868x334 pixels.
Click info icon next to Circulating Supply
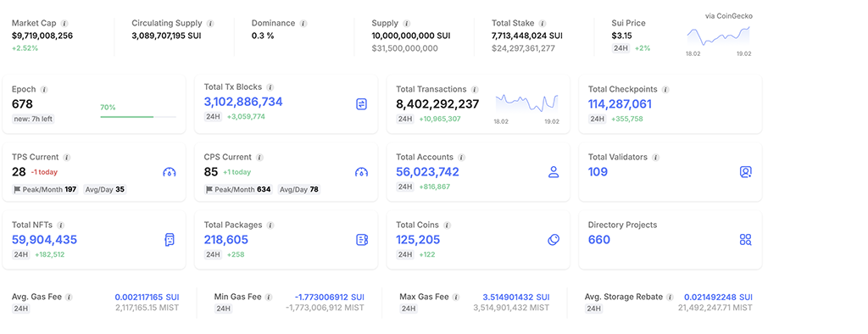coord(210,23)
